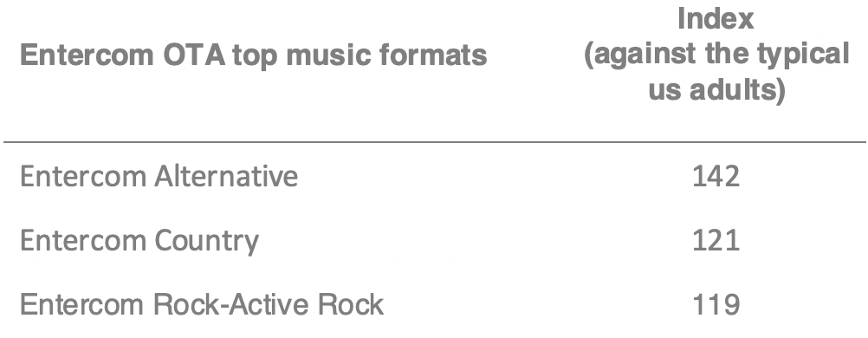The image size is (868, 338).
Task: Select the "Entercom Country" row label
Action: (139, 242)
